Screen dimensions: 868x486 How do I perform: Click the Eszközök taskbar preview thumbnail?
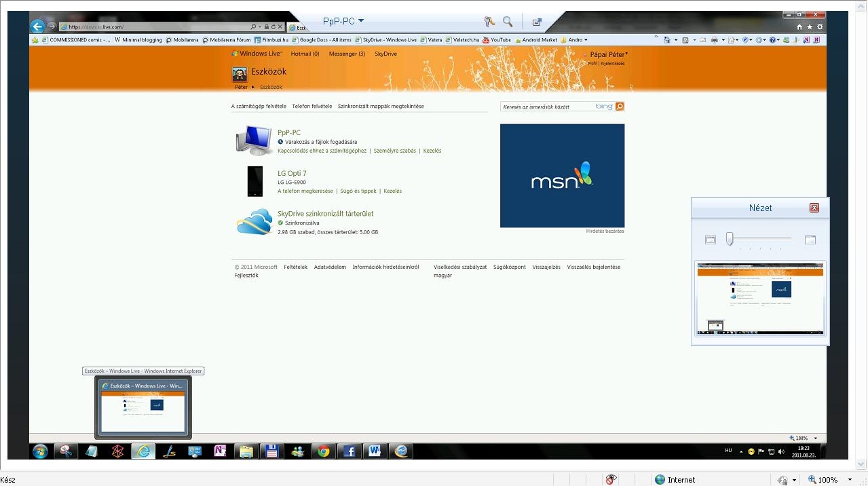[x=143, y=407]
